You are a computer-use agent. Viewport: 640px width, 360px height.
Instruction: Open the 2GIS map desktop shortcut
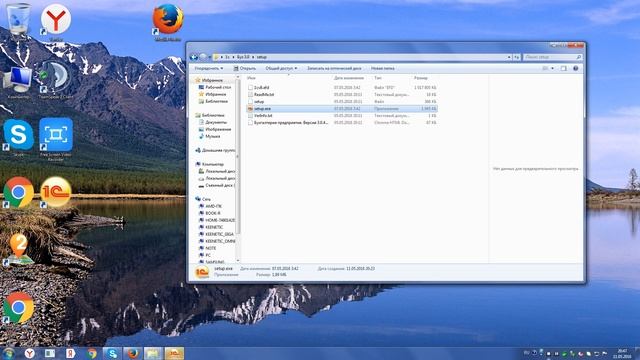(x=18, y=249)
